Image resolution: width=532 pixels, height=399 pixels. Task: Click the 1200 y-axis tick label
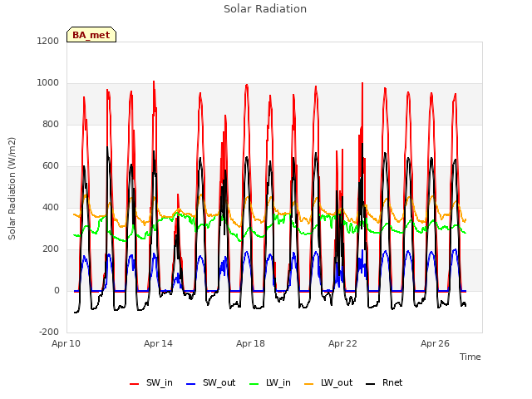[x=48, y=41]
